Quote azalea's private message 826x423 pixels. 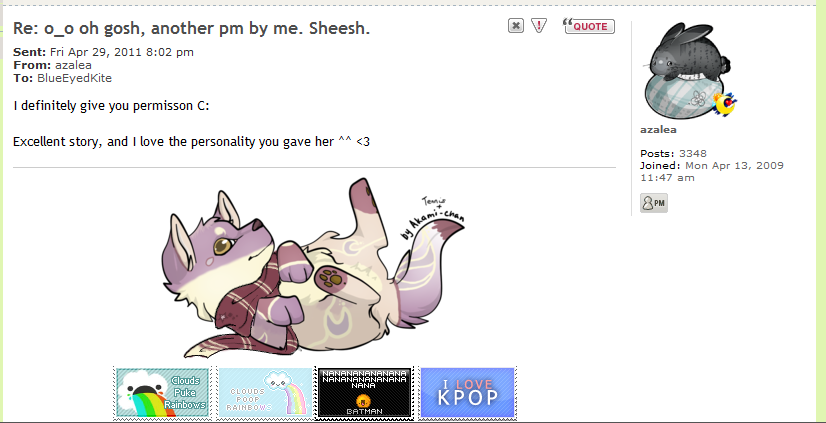[589, 26]
